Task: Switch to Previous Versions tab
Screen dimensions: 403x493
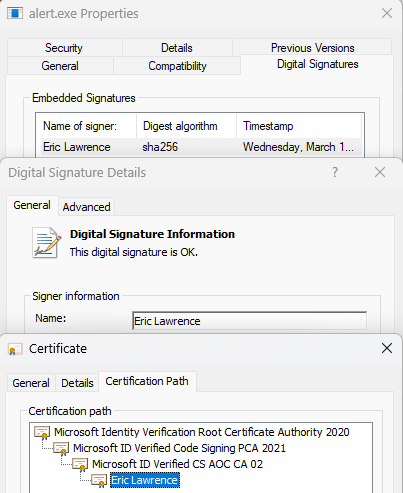Action: tap(312, 48)
